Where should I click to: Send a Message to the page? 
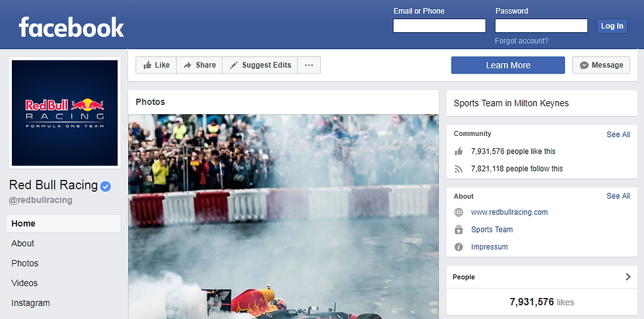[x=601, y=65]
